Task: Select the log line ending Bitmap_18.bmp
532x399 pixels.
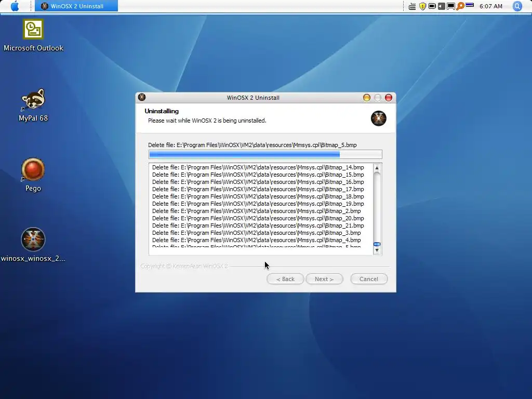Action: (258, 196)
